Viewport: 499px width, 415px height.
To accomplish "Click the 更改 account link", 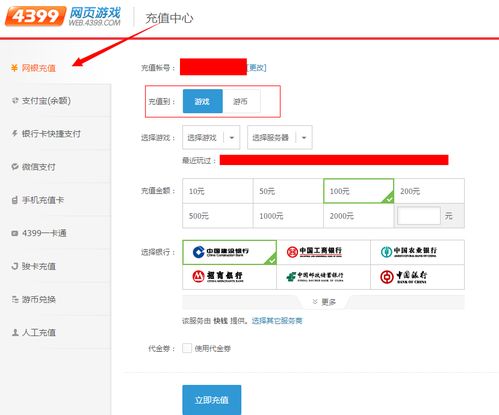I will pyautogui.click(x=257, y=68).
